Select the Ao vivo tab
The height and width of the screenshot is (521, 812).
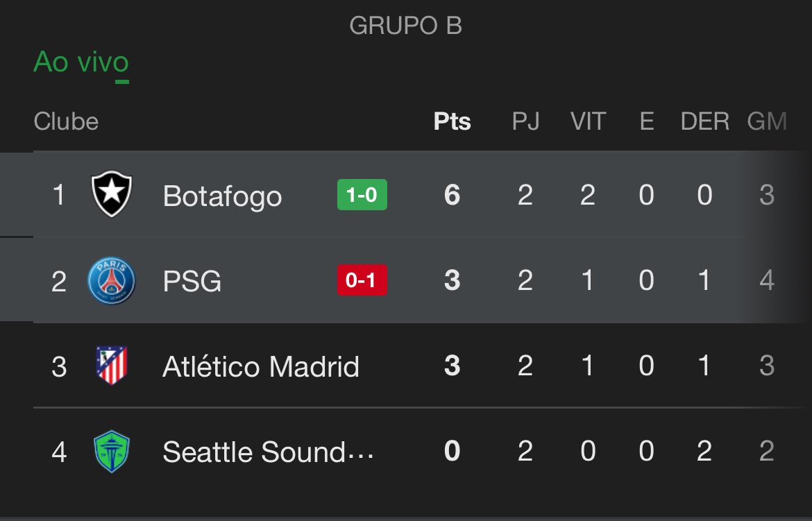(x=81, y=62)
